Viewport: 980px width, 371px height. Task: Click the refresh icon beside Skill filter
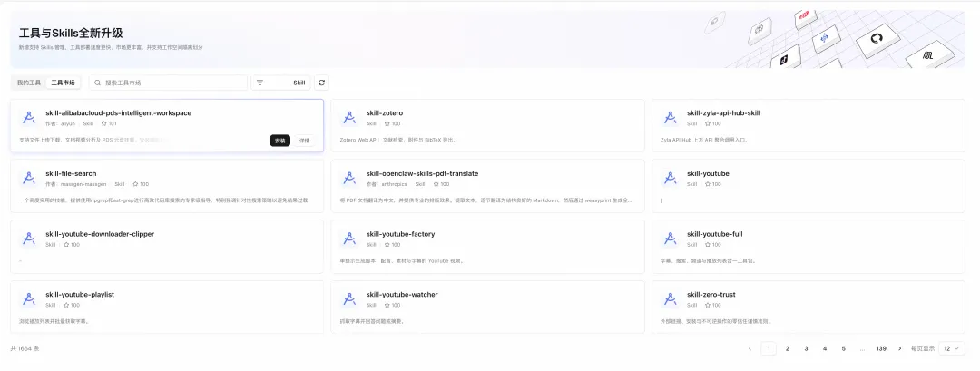(x=321, y=83)
